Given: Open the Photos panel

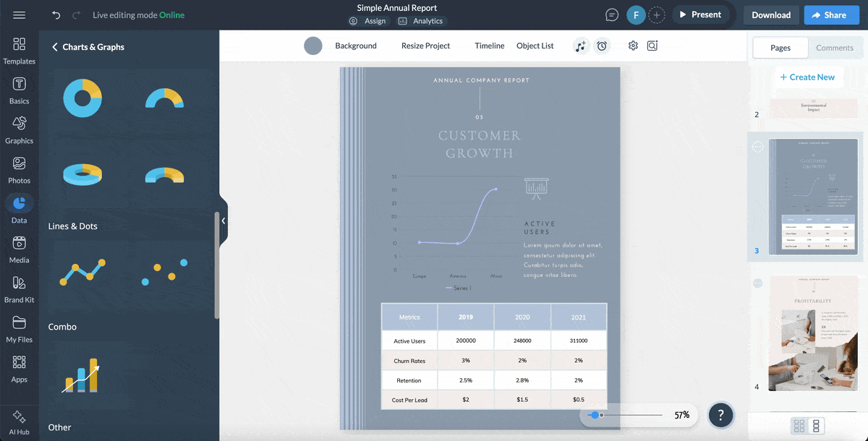Looking at the screenshot, I should [x=19, y=170].
